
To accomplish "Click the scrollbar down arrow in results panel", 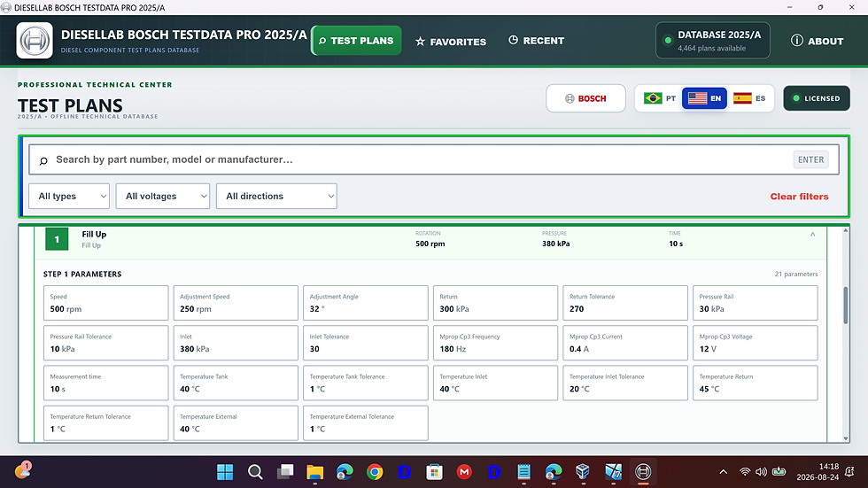I will (845, 438).
